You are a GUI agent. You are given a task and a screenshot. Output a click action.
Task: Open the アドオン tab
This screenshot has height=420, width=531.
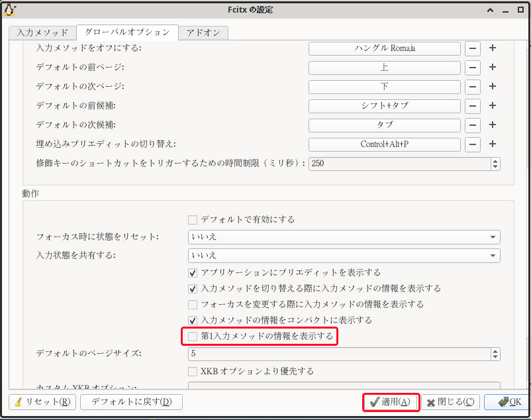pos(203,33)
